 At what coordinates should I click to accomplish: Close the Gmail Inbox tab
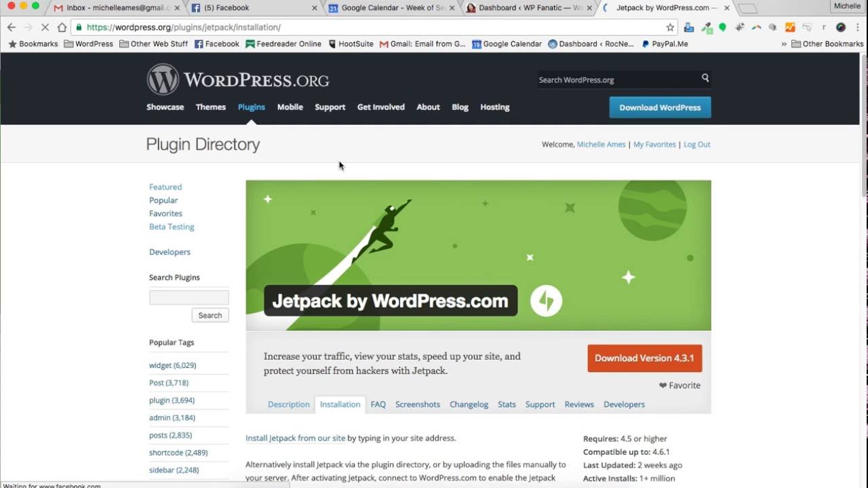[x=178, y=8]
